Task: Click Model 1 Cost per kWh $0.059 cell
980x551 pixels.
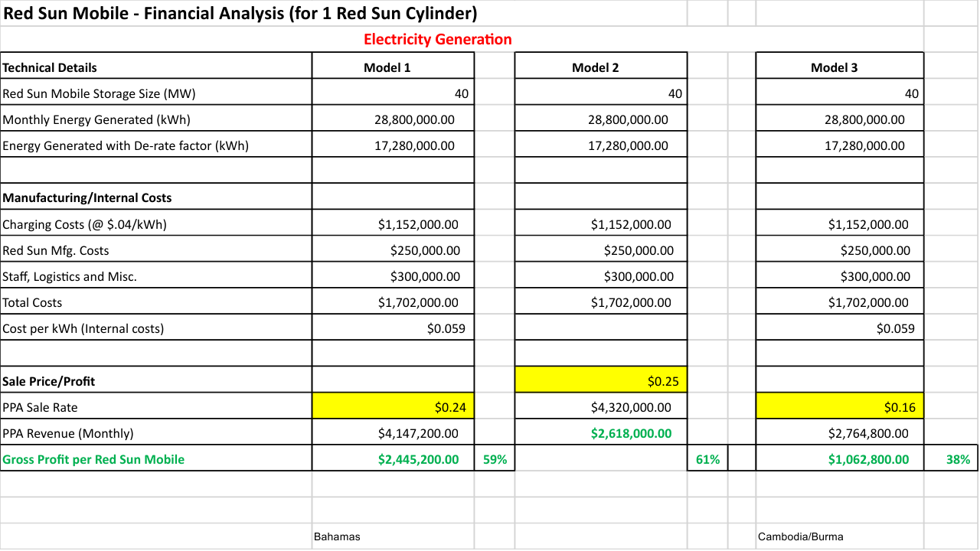Action: [394, 328]
